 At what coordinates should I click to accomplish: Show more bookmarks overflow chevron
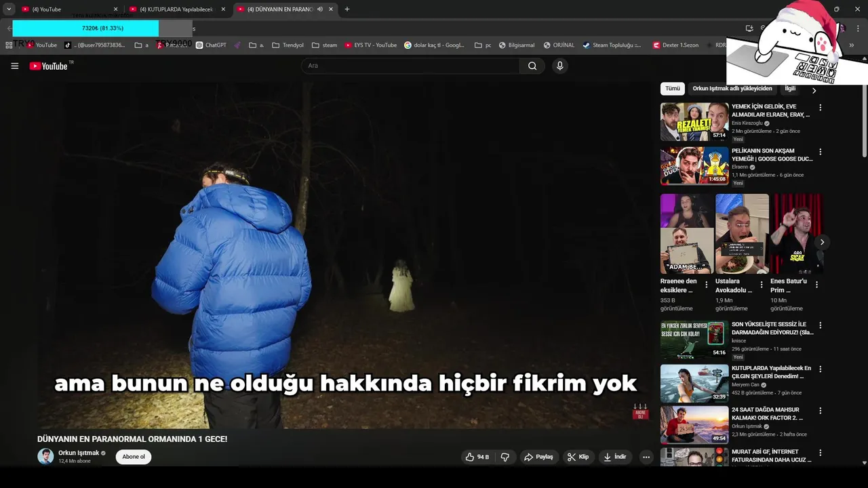(x=852, y=45)
